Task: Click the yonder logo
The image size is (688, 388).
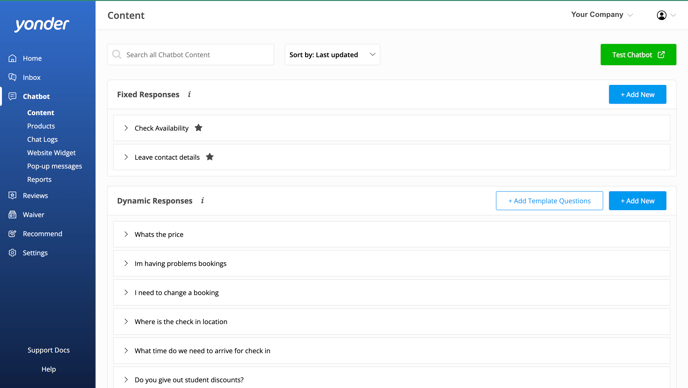Action: click(x=42, y=24)
